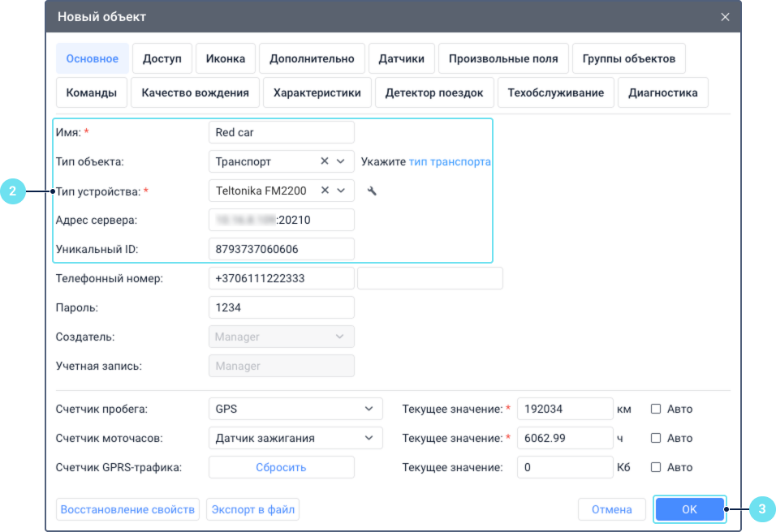This screenshot has height=532, width=776.
Task: Clear the Транспорт object type selection
Action: [x=325, y=161]
